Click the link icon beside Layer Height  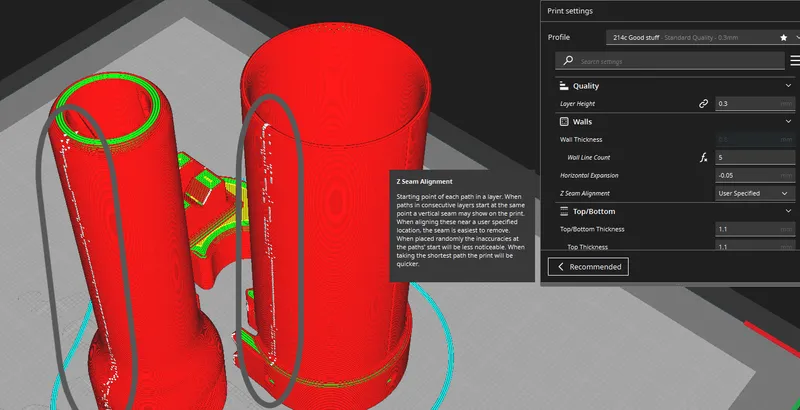point(704,104)
